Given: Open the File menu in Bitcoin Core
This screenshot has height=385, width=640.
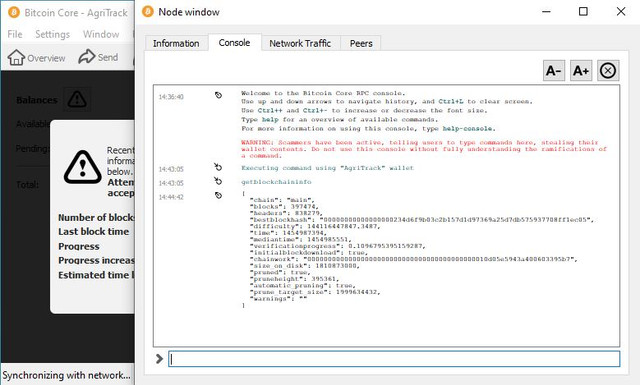Looking at the screenshot, I should pos(15,34).
